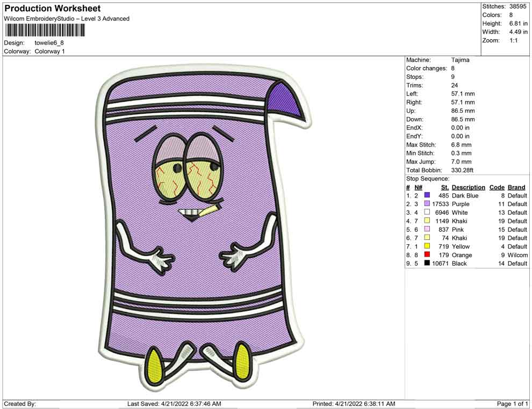Select the Zoom value "1:1"

point(513,40)
